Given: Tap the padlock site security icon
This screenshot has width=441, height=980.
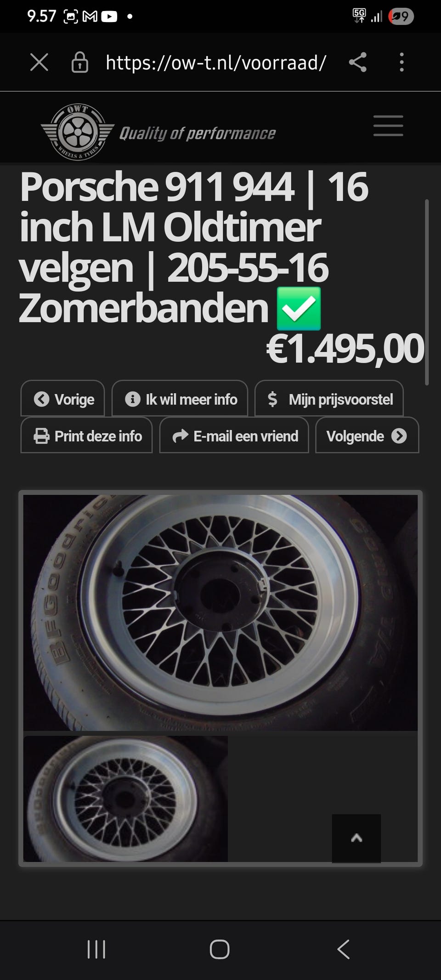Looking at the screenshot, I should coord(79,62).
